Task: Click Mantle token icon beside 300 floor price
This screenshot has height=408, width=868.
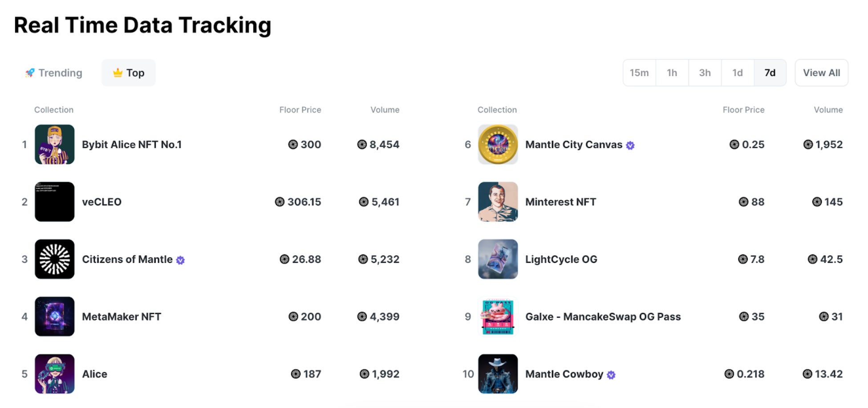Action: [x=293, y=145]
